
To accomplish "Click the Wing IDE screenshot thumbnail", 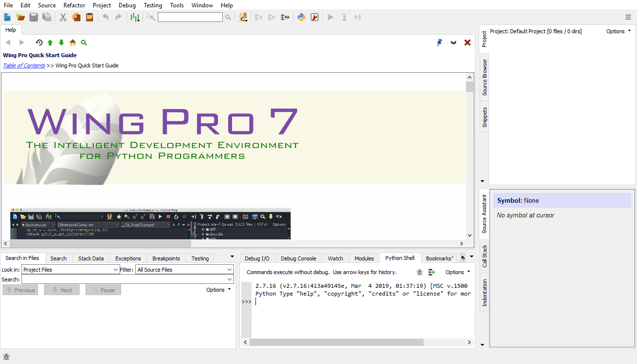I will [x=150, y=223].
